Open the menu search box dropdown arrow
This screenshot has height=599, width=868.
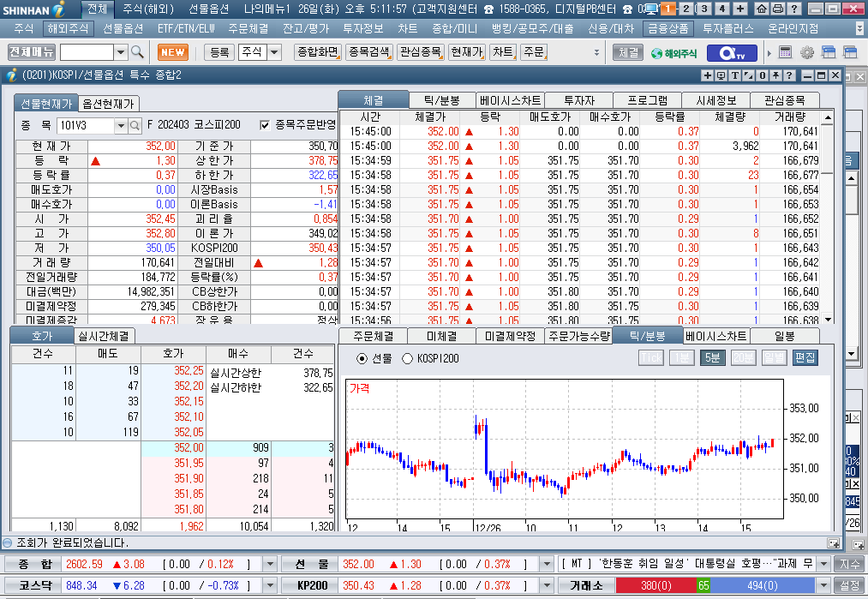pyautogui.click(x=121, y=52)
